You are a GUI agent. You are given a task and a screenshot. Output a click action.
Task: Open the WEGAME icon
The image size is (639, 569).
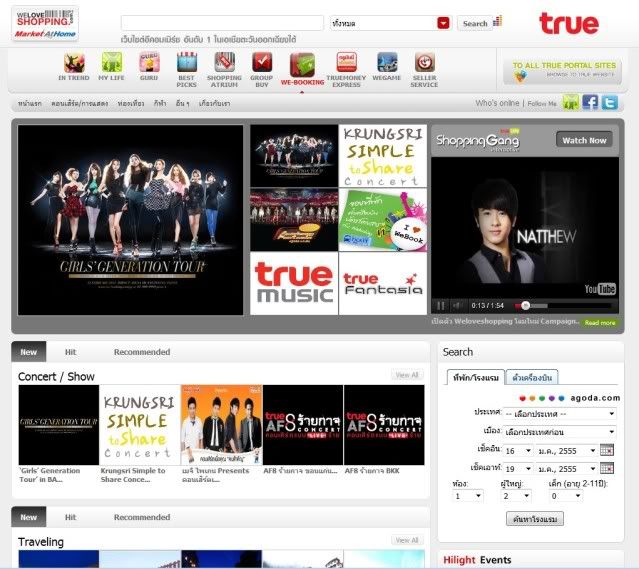[387, 62]
